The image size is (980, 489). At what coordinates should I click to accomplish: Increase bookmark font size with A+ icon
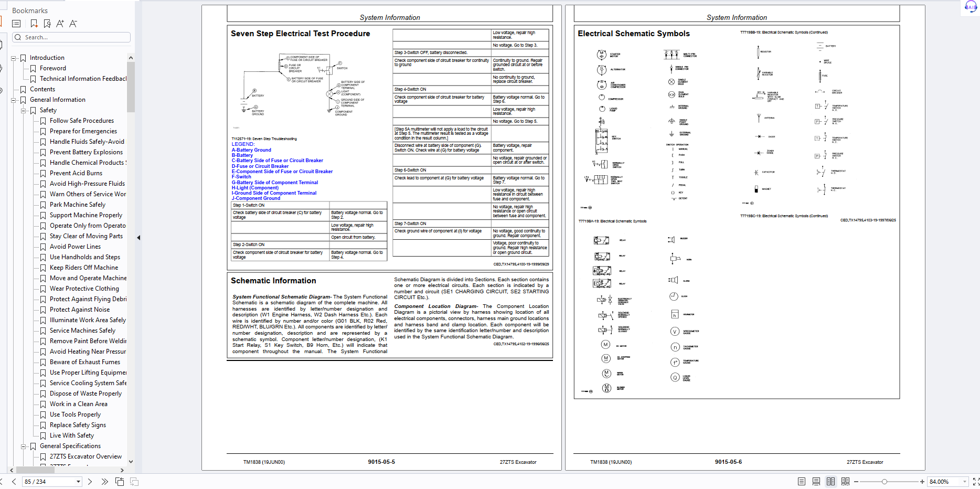(60, 24)
